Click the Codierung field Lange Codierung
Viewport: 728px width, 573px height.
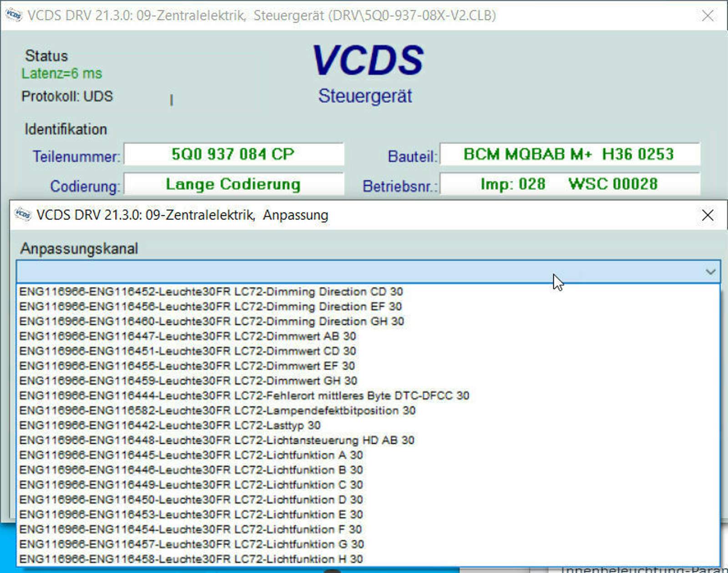point(234,184)
